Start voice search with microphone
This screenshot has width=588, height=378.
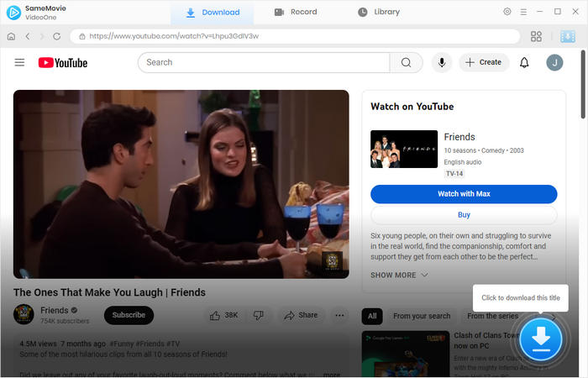[442, 63]
